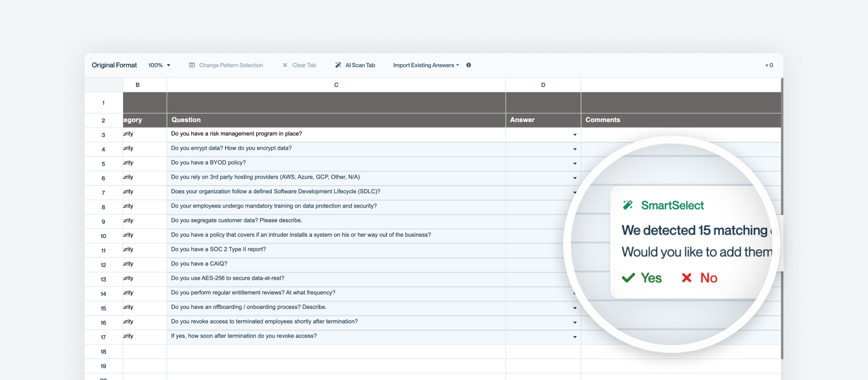The width and height of the screenshot is (868, 380).
Task: Click 'Do you segregate customer data?' cell
Action: (x=336, y=221)
